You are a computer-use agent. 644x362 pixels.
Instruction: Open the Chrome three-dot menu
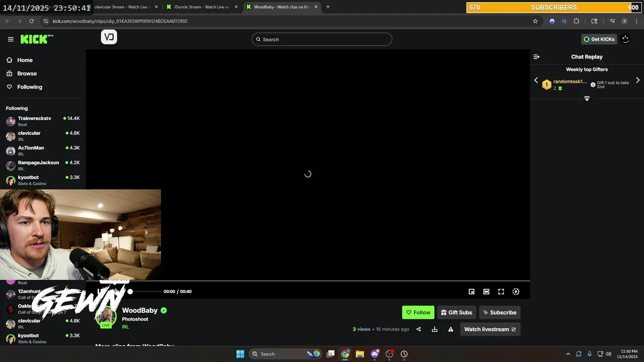[x=636, y=21]
